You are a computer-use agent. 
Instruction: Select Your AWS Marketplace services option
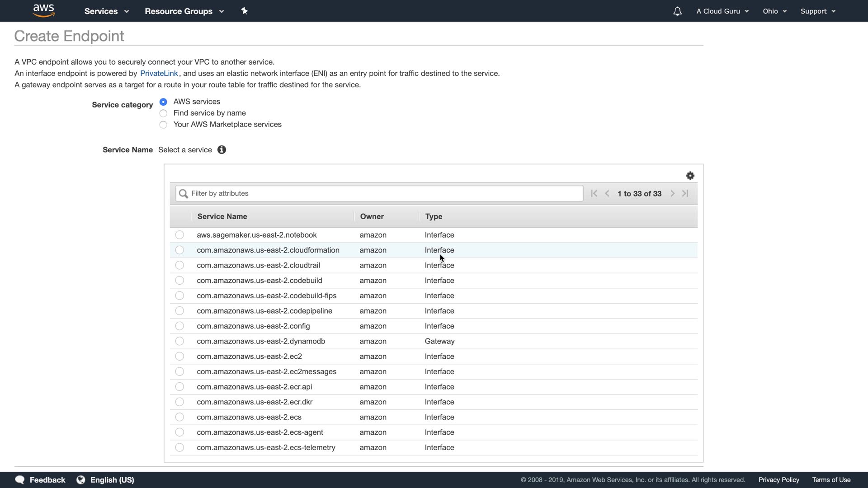[164, 125]
